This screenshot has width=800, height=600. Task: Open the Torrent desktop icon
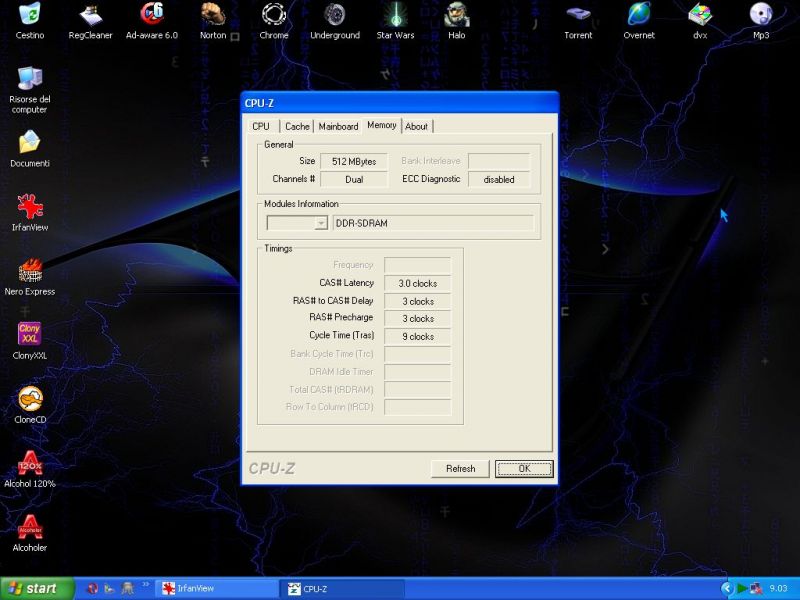[x=578, y=20]
